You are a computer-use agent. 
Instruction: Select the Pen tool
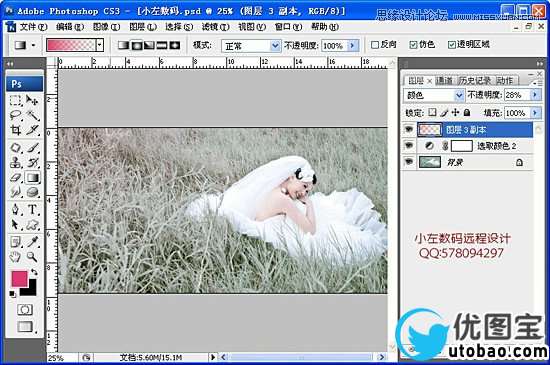[16, 209]
